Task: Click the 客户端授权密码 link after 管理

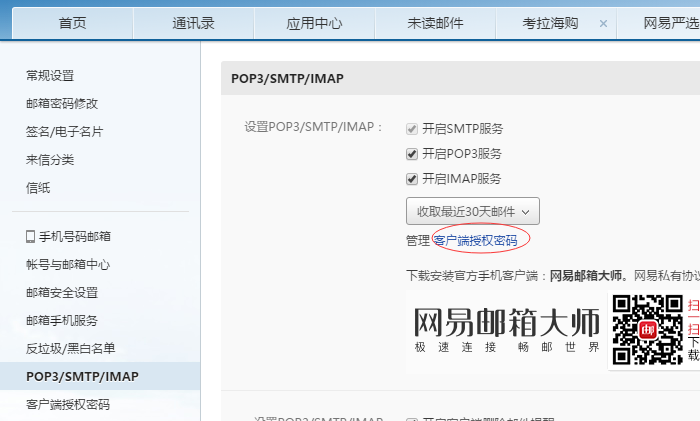Action: point(475,241)
